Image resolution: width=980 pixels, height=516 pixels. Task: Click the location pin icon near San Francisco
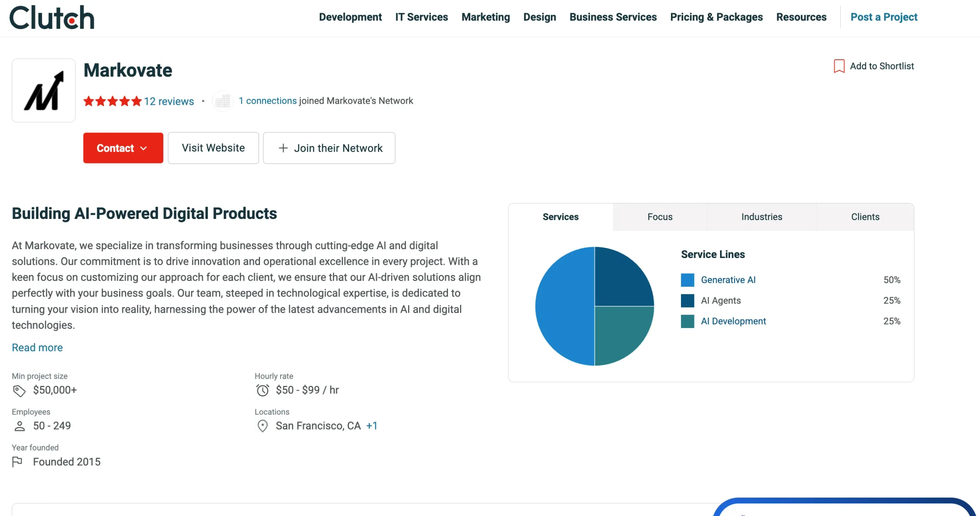pyautogui.click(x=262, y=426)
